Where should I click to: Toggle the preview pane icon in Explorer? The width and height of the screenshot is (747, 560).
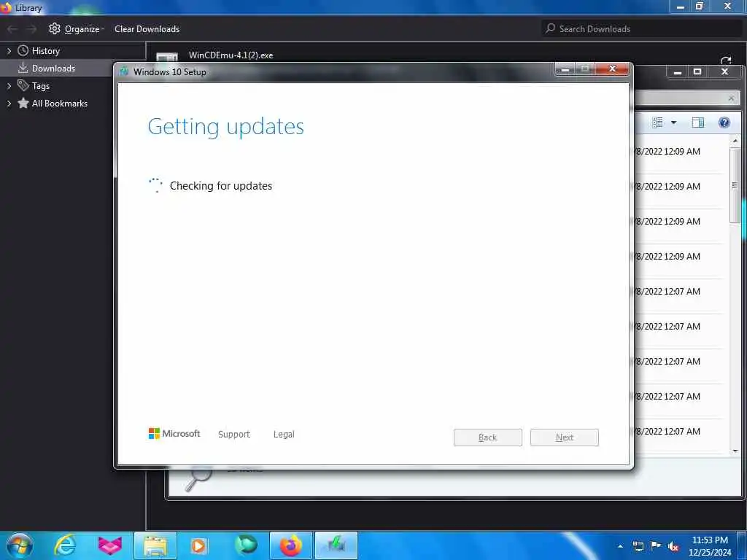point(698,122)
